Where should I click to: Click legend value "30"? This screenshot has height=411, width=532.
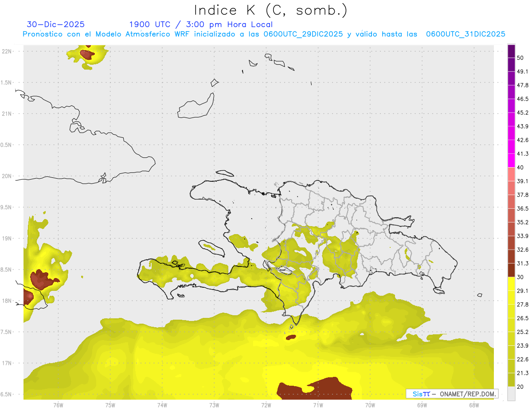coord(521,277)
